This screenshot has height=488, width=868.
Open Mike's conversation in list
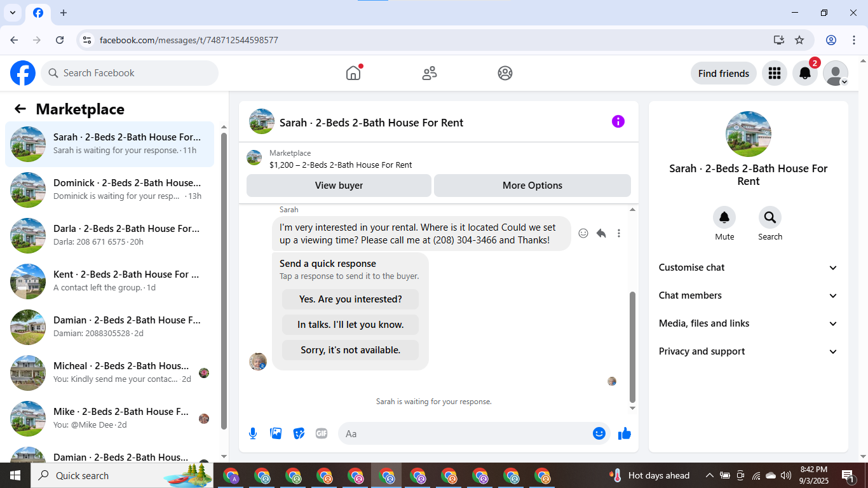point(109,419)
